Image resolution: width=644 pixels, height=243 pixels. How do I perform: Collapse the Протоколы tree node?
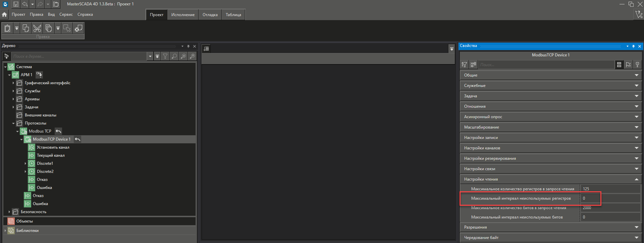pyautogui.click(x=13, y=123)
